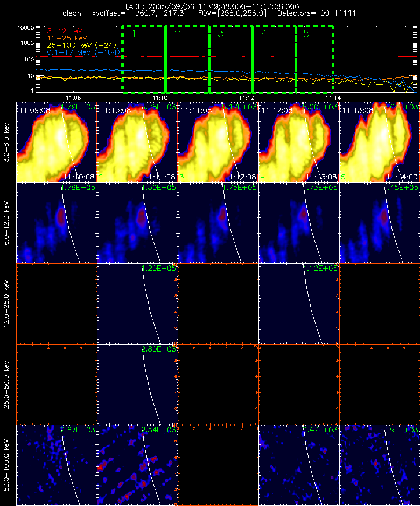Select interval number 1 in the light curve
The height and width of the screenshot is (506, 420).
[134, 33]
